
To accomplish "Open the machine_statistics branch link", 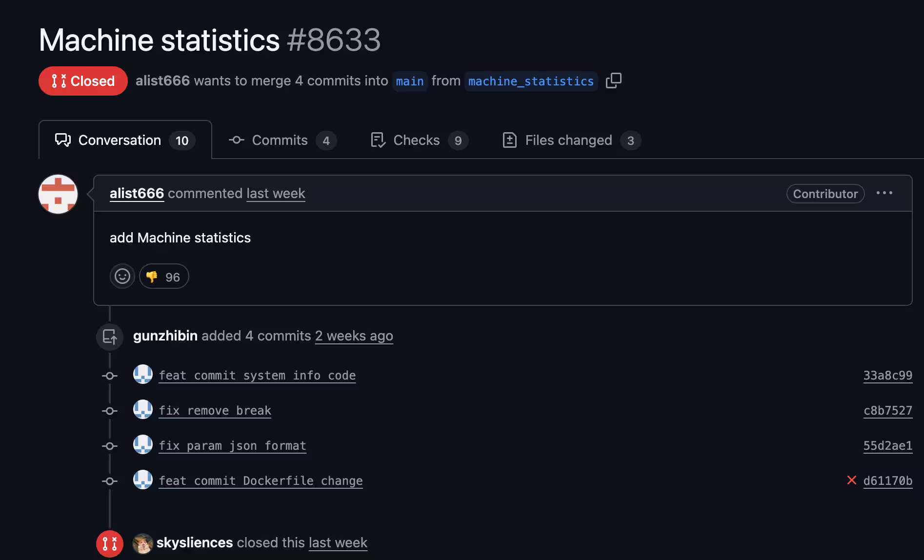I will tap(531, 81).
